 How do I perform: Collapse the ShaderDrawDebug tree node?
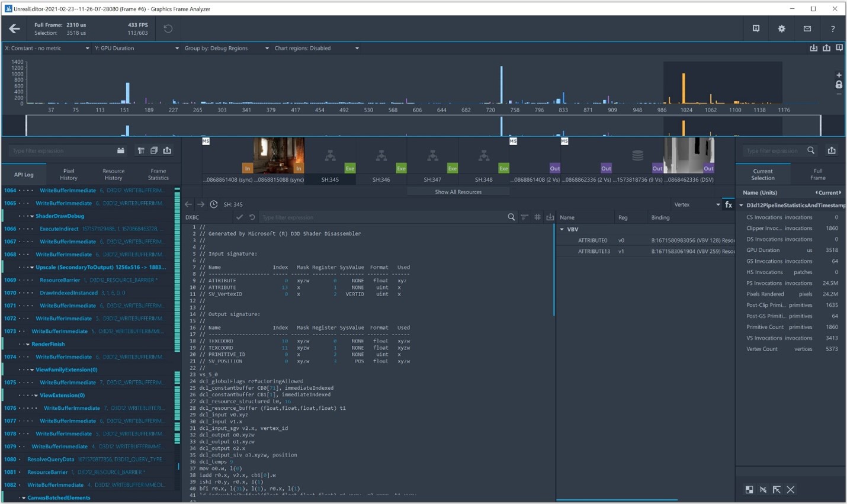coord(32,216)
